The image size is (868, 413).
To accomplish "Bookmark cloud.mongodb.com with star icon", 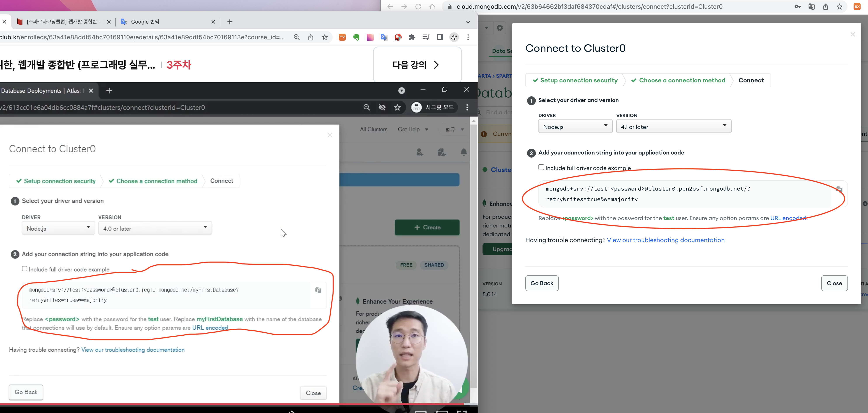I will (839, 6).
